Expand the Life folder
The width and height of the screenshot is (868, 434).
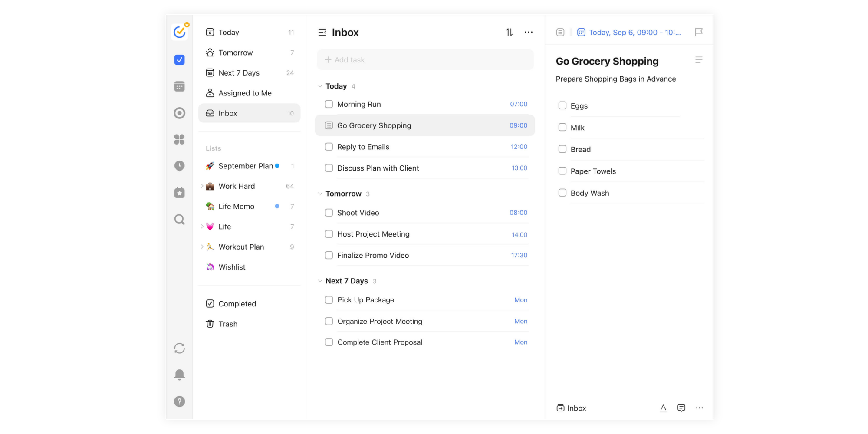click(x=202, y=227)
